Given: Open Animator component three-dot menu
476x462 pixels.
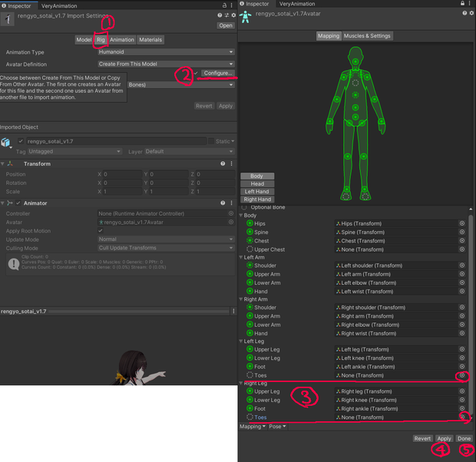Looking at the screenshot, I should tap(231, 203).
